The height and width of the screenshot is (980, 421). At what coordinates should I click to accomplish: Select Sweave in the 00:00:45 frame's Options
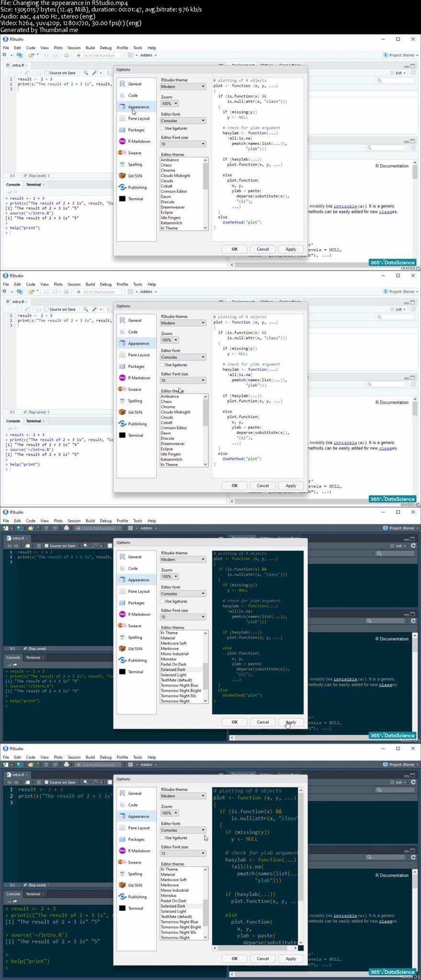[136, 389]
